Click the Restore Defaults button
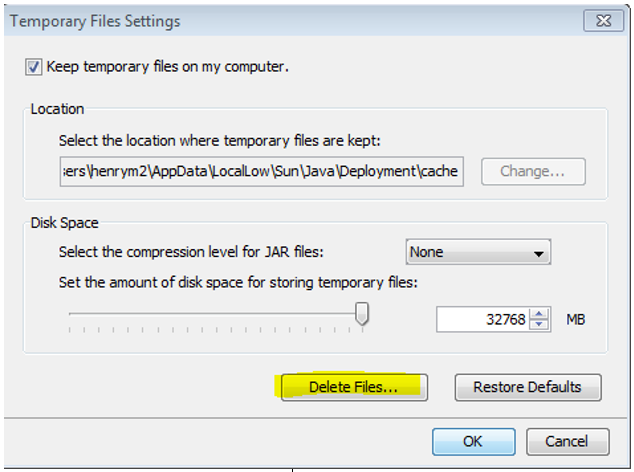 [x=528, y=387]
